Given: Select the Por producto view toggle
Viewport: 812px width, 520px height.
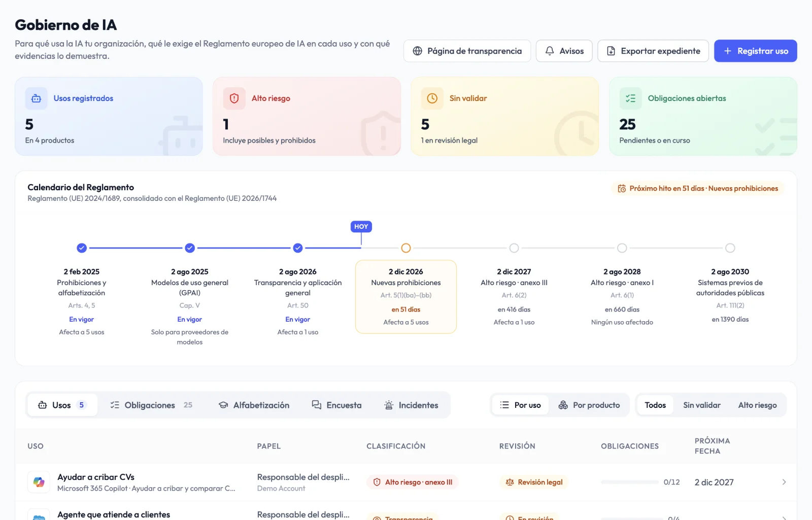Looking at the screenshot, I should click(x=589, y=405).
